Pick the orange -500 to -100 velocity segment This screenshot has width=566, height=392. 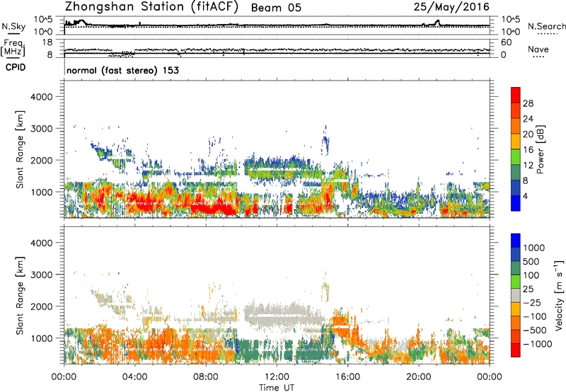click(516, 323)
